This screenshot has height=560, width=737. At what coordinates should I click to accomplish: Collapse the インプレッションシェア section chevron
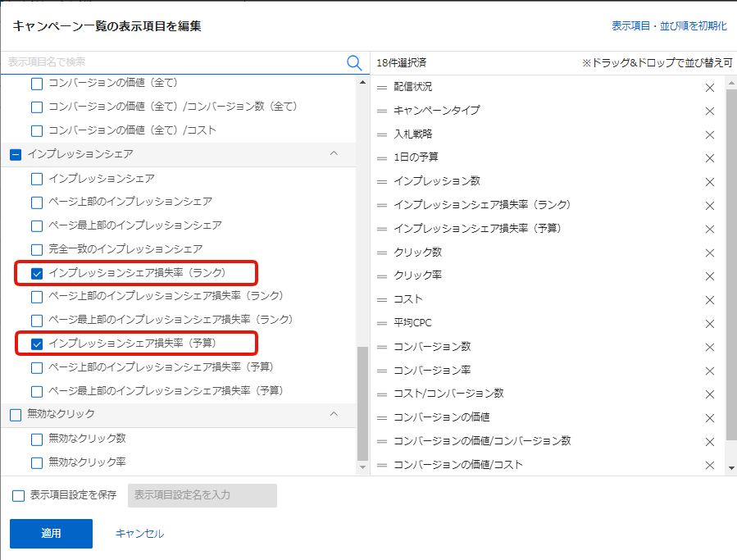[334, 154]
